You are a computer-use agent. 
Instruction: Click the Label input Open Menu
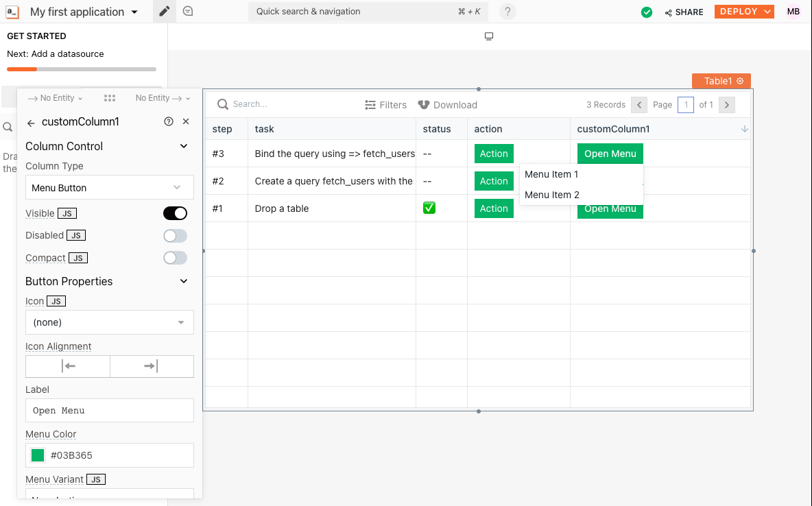[x=110, y=411]
